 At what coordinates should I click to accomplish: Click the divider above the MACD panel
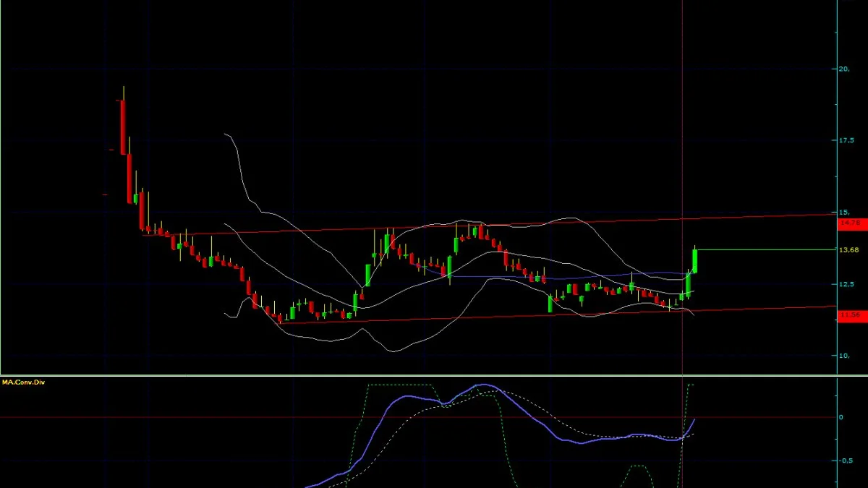click(x=434, y=375)
